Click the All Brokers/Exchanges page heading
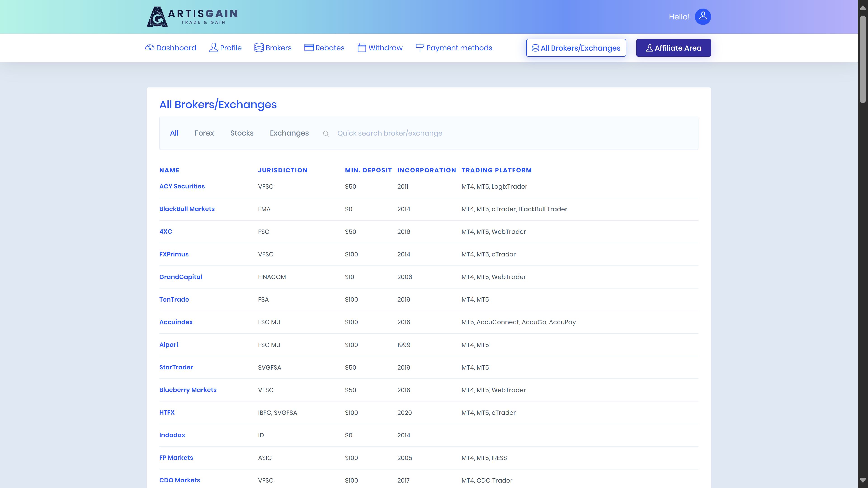868x488 pixels. (218, 105)
